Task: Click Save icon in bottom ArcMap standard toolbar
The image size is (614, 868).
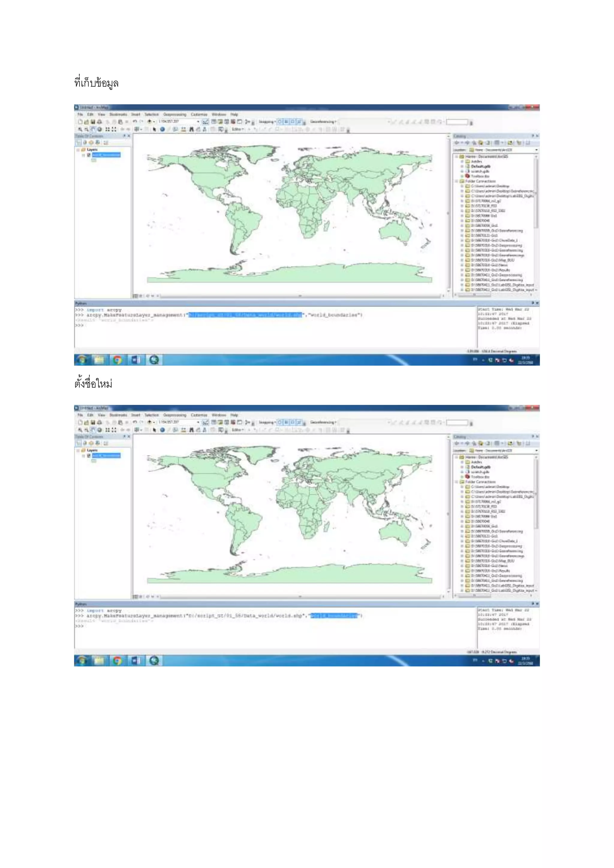Action: [93, 422]
